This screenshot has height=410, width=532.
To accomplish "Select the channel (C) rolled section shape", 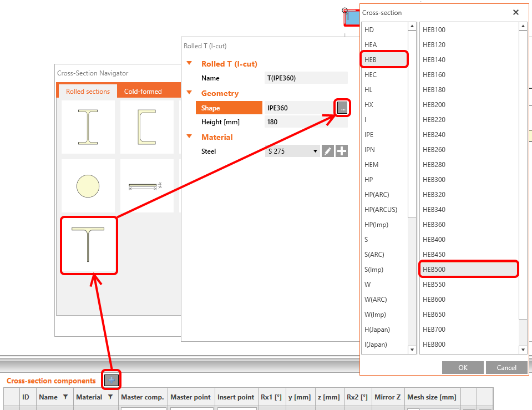I will [146, 127].
